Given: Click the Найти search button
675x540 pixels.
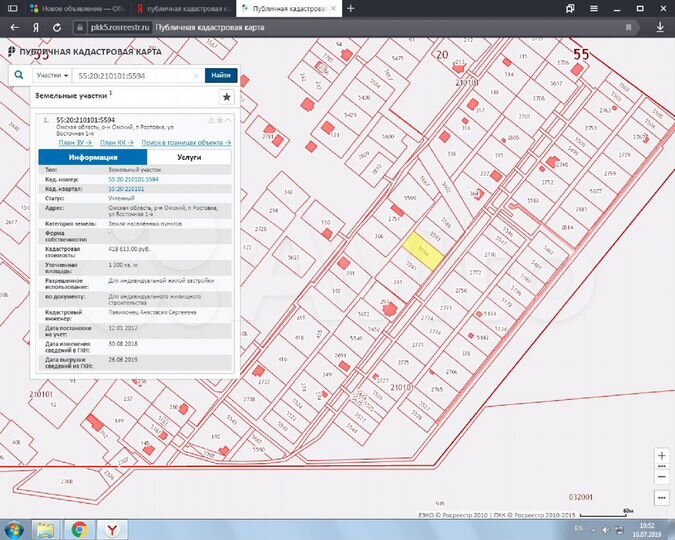Looking at the screenshot, I should (x=221, y=75).
